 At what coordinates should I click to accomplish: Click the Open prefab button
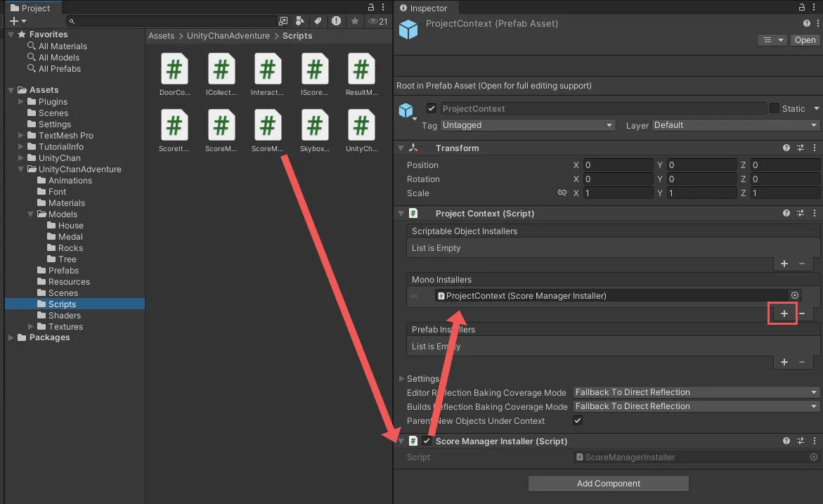(x=805, y=40)
